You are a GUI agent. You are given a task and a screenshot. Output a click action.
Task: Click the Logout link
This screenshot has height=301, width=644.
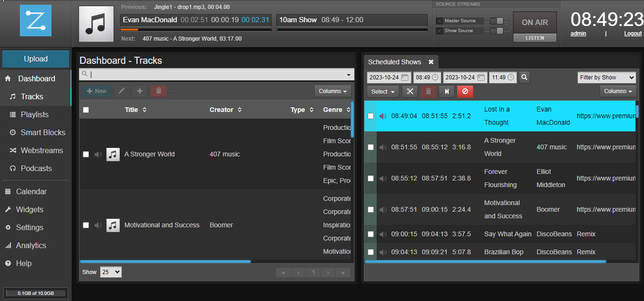point(633,33)
